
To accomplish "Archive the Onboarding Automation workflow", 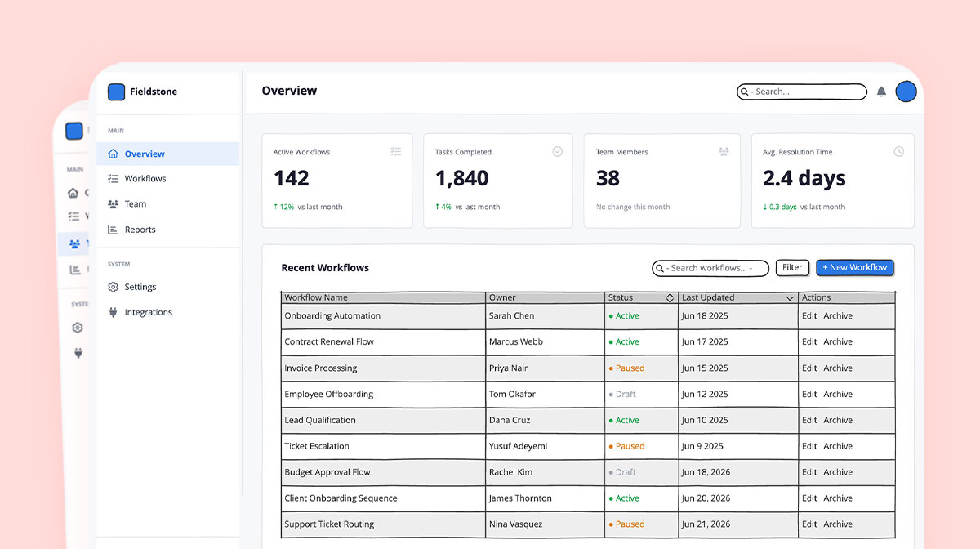I will (838, 316).
